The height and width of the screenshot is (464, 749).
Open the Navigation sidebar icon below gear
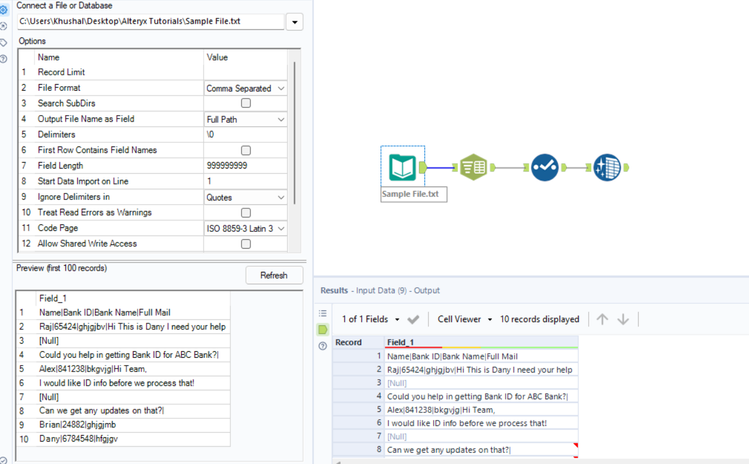3,26
